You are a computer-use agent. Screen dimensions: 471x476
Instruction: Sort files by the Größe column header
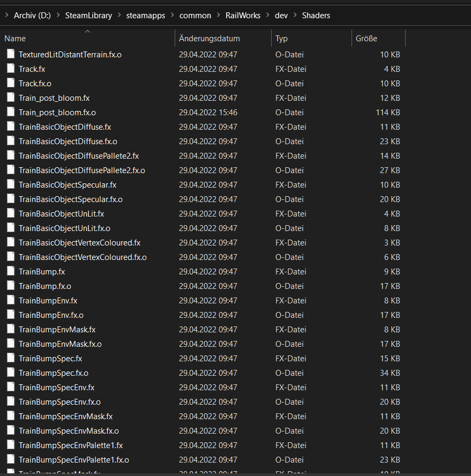[378, 38]
